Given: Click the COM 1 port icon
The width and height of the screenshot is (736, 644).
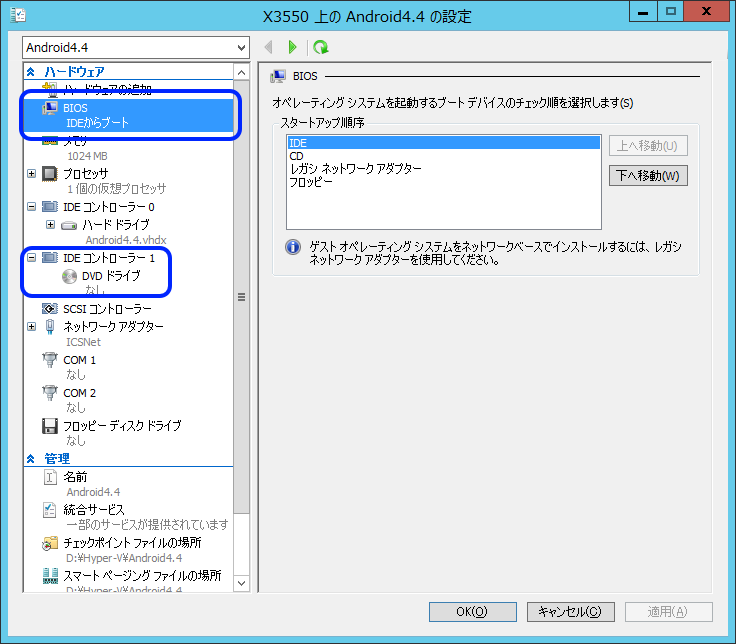Looking at the screenshot, I should click(50, 360).
